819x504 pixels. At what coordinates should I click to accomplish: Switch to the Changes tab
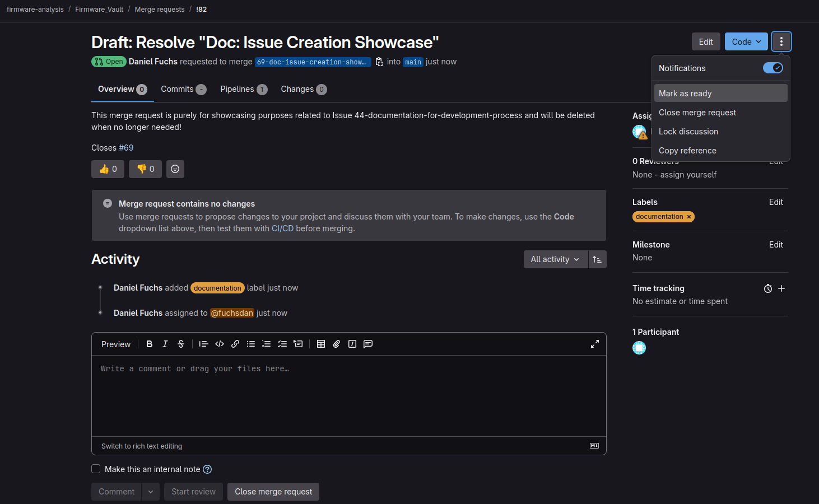pyautogui.click(x=304, y=89)
